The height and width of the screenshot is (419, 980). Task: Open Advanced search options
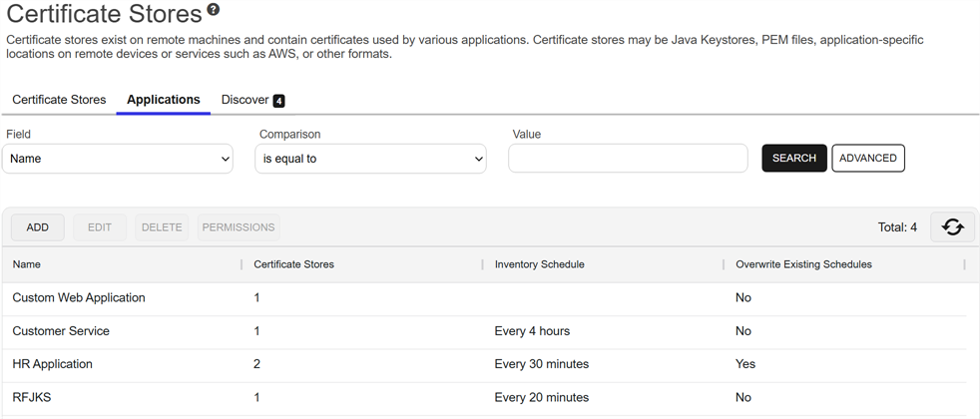(x=867, y=158)
